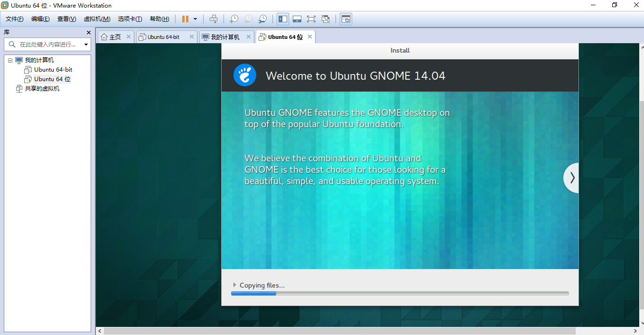Screen dimensions: 644x335
Task: Toggle the console view toolbar button
Action: (346, 19)
